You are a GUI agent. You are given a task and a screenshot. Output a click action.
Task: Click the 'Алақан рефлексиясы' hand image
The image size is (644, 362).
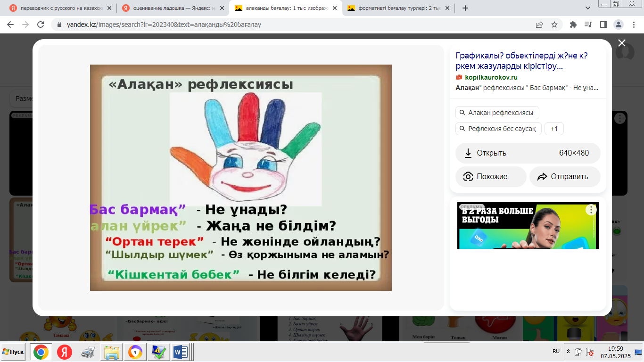[241, 178]
